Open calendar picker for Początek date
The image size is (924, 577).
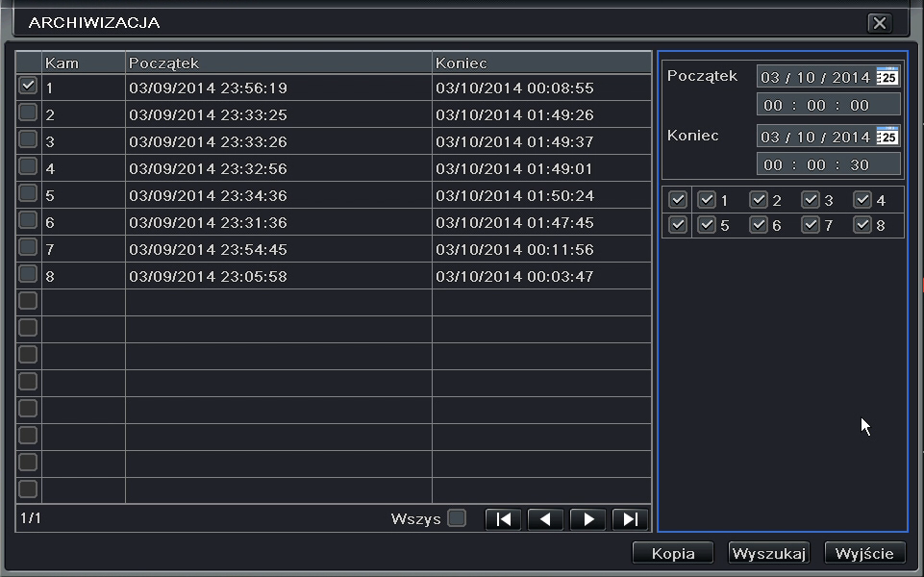coord(887,77)
